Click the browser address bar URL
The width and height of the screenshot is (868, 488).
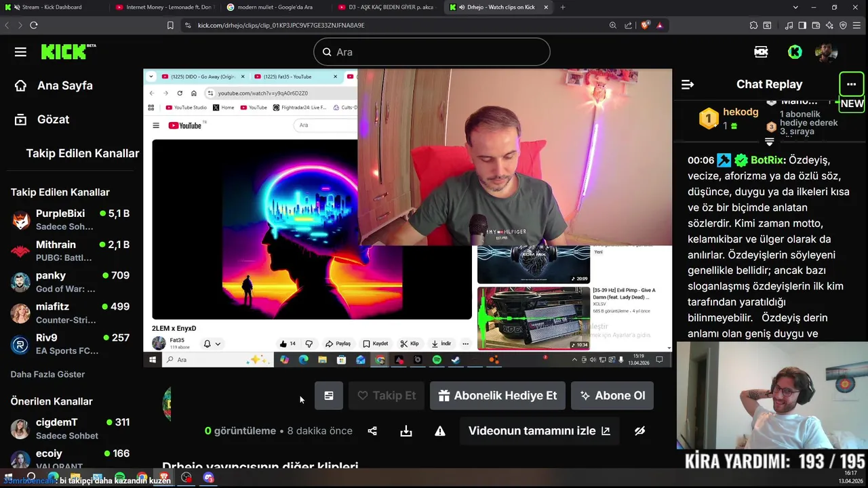tap(281, 25)
